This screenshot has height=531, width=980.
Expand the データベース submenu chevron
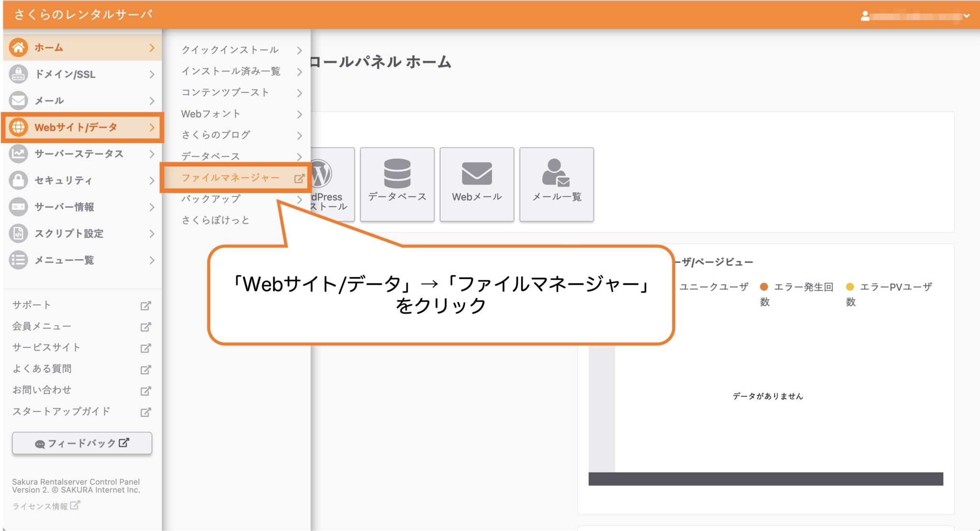[300, 156]
